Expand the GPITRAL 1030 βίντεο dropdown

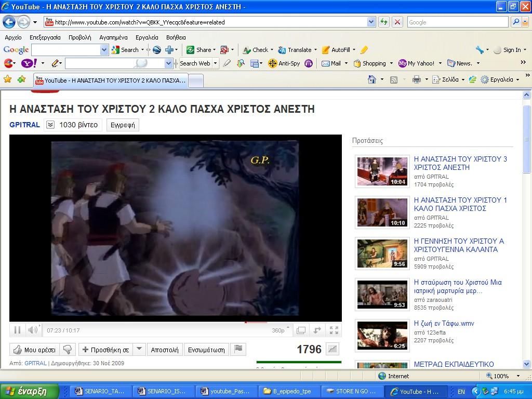tap(50, 125)
